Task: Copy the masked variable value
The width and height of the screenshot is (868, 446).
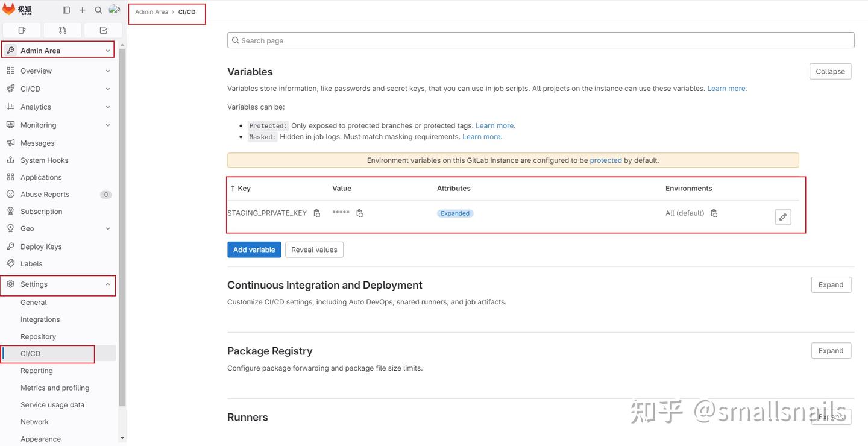Action: coord(360,213)
